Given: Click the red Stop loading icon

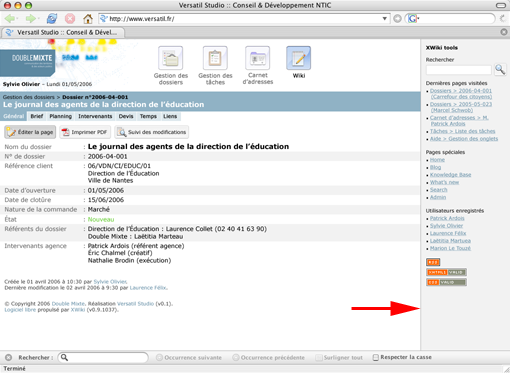Looking at the screenshot, I should (x=70, y=18).
